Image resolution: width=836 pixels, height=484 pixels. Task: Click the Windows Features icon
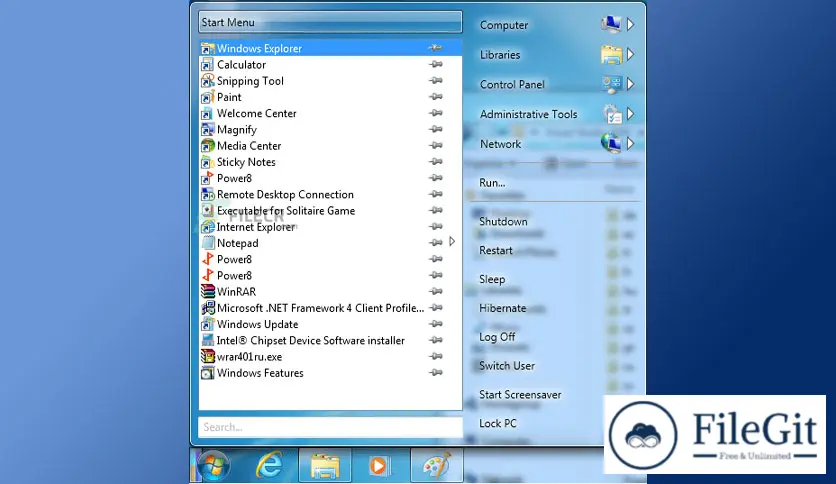coord(207,373)
